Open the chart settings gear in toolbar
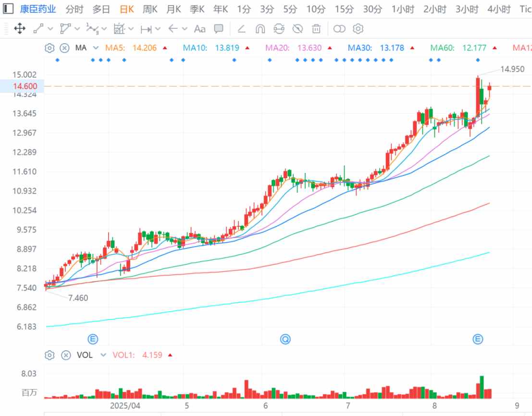 (x=358, y=29)
